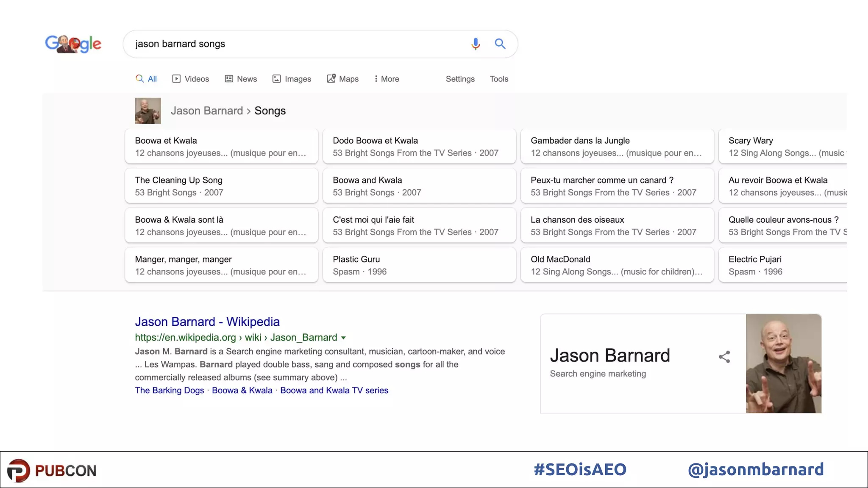Click share icon in Jason Barnard panel
This screenshot has height=488, width=868.
[724, 357]
